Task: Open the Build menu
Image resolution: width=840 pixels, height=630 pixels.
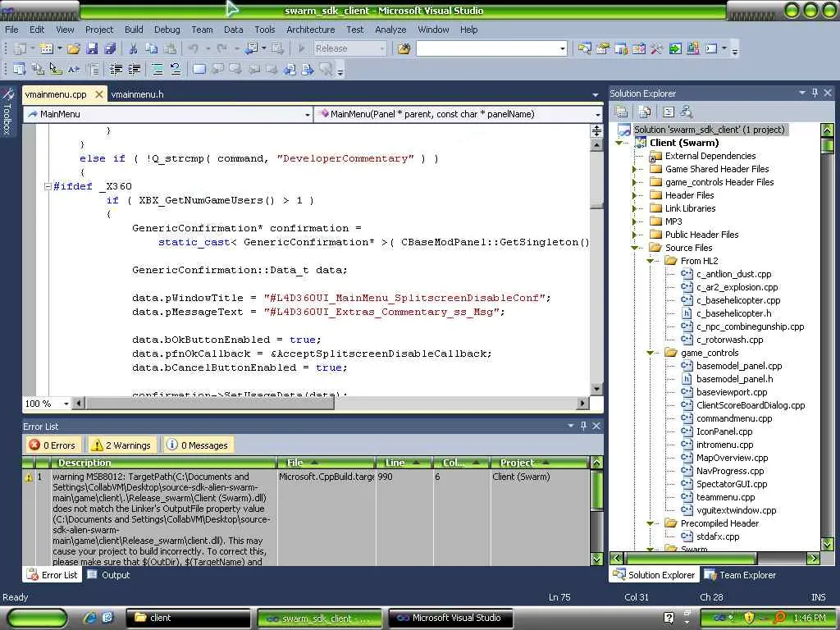Action: 134,30
